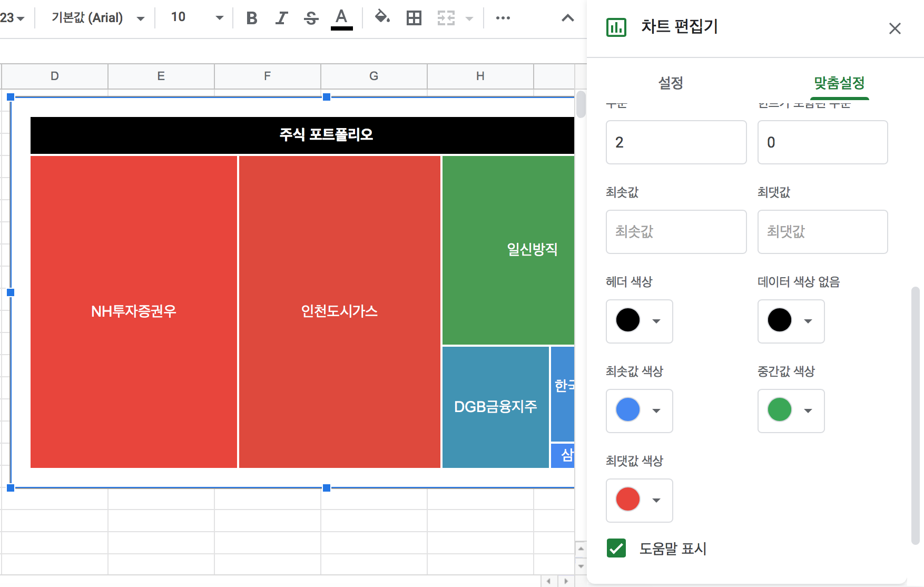Click the sheet scroll down arrow
The height and width of the screenshot is (587, 924).
581,566
